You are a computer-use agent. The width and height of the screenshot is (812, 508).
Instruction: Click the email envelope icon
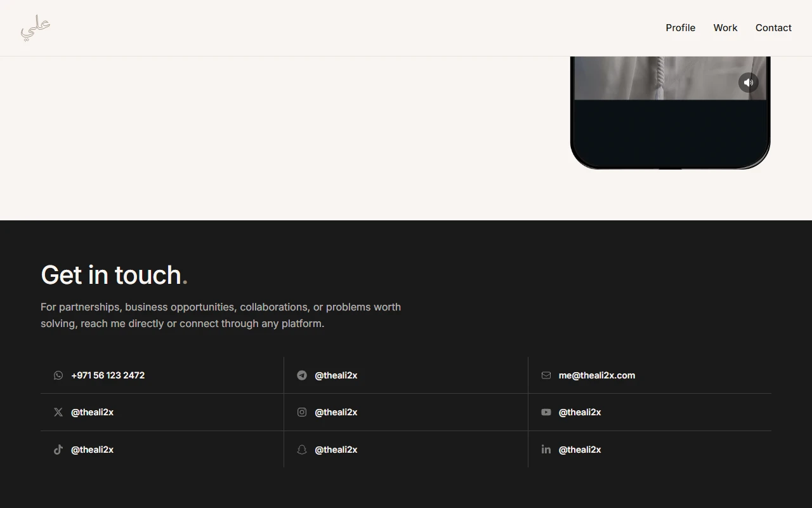(546, 375)
